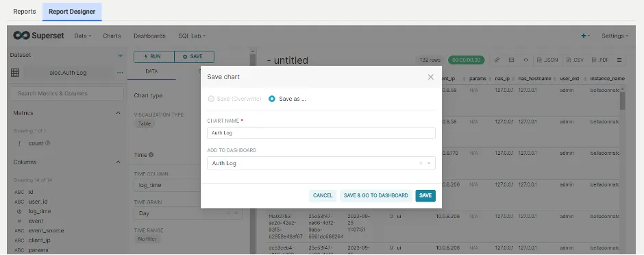Open the aioc.Auth Log ellipsis options

click(x=120, y=73)
